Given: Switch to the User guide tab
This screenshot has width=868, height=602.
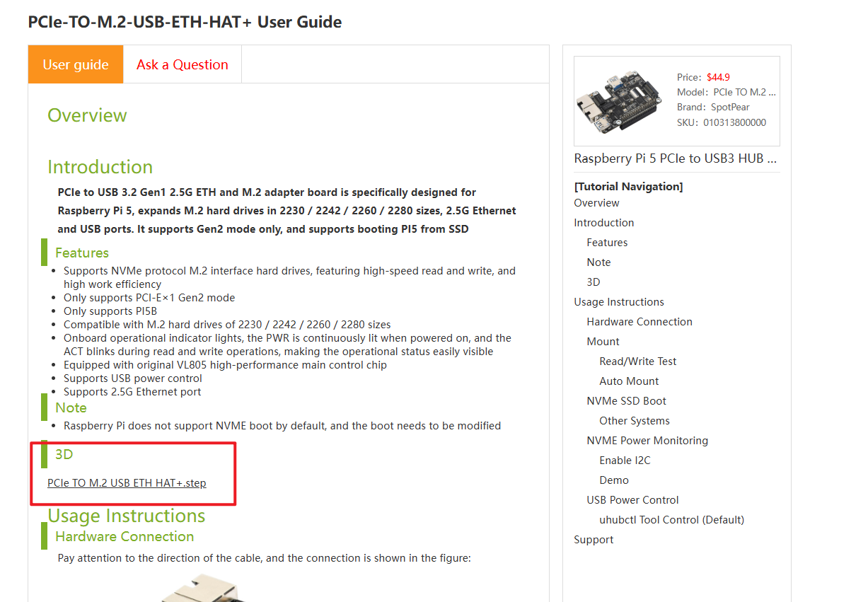Looking at the screenshot, I should 76,64.
